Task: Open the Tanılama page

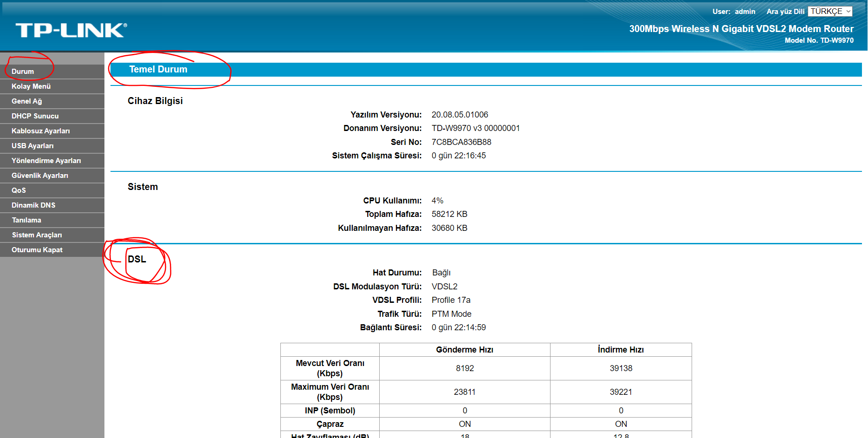Action: pyautogui.click(x=52, y=220)
